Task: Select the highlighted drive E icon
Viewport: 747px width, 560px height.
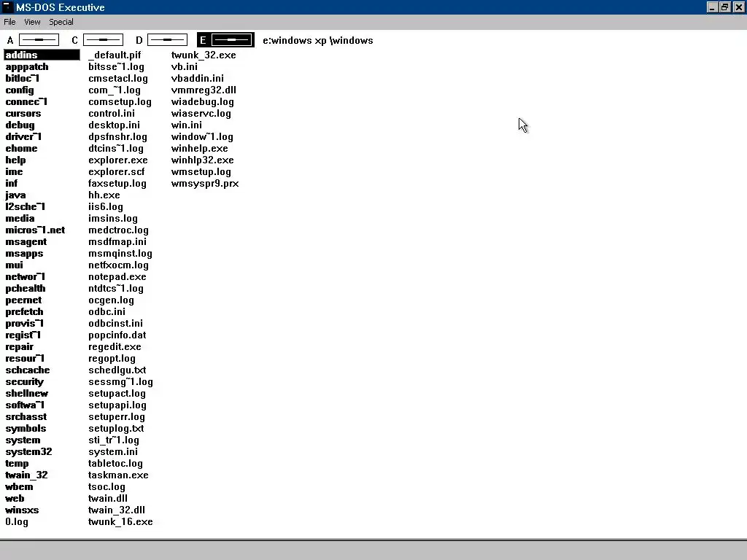Action: point(231,40)
